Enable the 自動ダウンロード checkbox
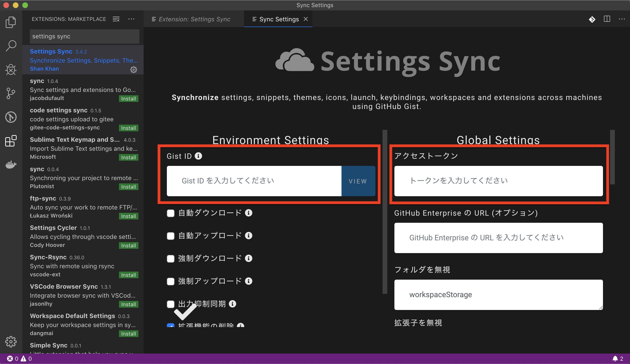The width and height of the screenshot is (630, 364). click(170, 213)
